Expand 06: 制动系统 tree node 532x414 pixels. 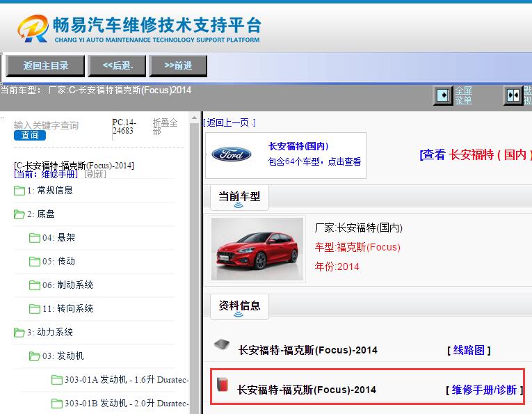click(x=67, y=285)
